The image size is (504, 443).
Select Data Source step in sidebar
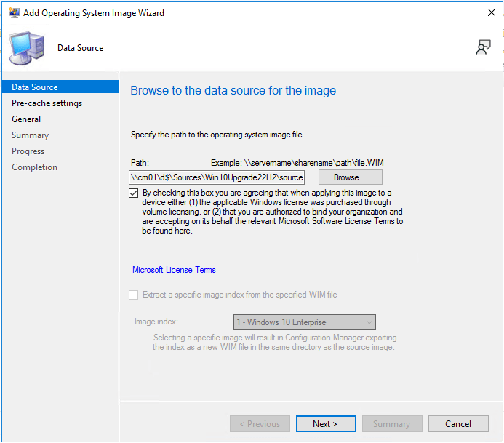click(x=60, y=87)
